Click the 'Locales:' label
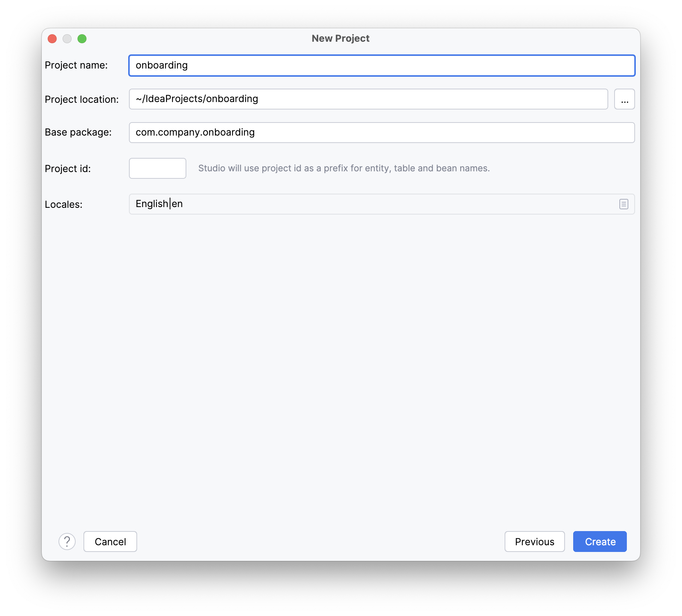 pyautogui.click(x=63, y=204)
